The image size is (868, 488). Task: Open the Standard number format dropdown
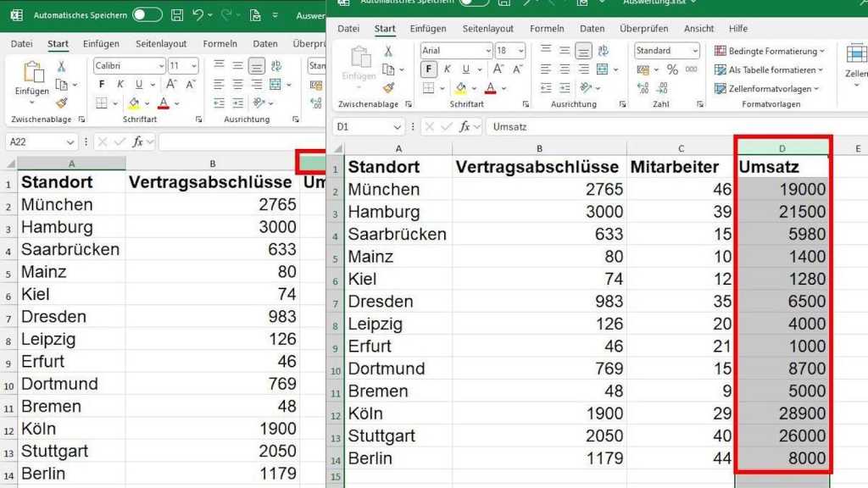click(x=695, y=51)
